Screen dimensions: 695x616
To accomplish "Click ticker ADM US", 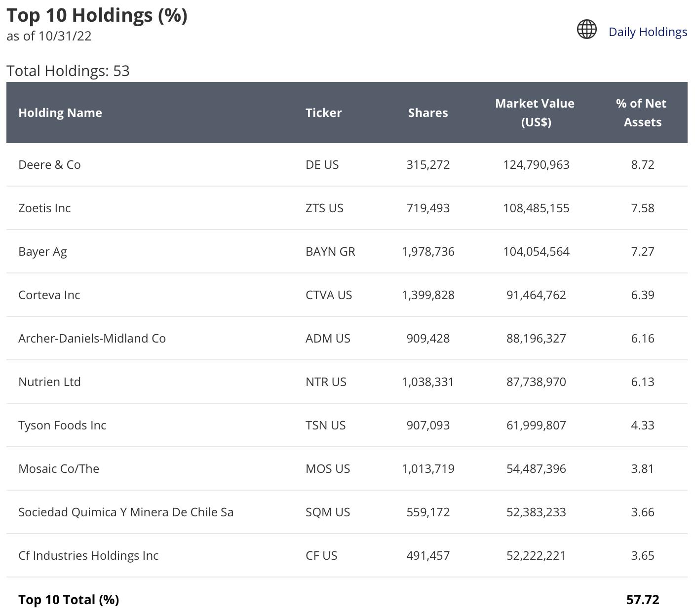I will tap(328, 338).
